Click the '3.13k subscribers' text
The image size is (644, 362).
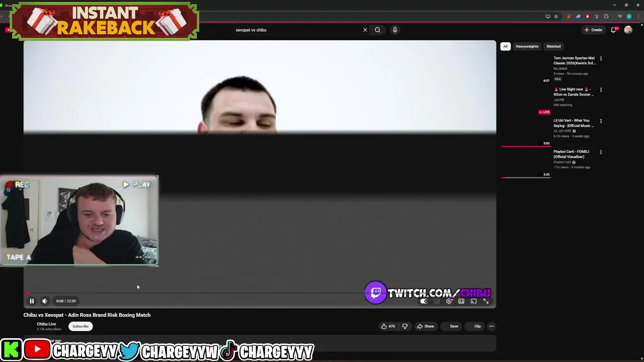pos(49,329)
